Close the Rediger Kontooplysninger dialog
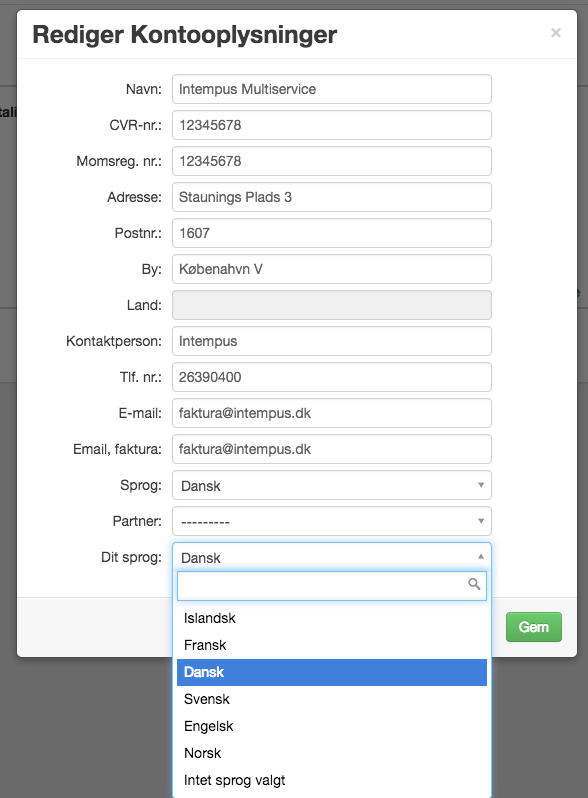The height and width of the screenshot is (798, 588). click(555, 33)
